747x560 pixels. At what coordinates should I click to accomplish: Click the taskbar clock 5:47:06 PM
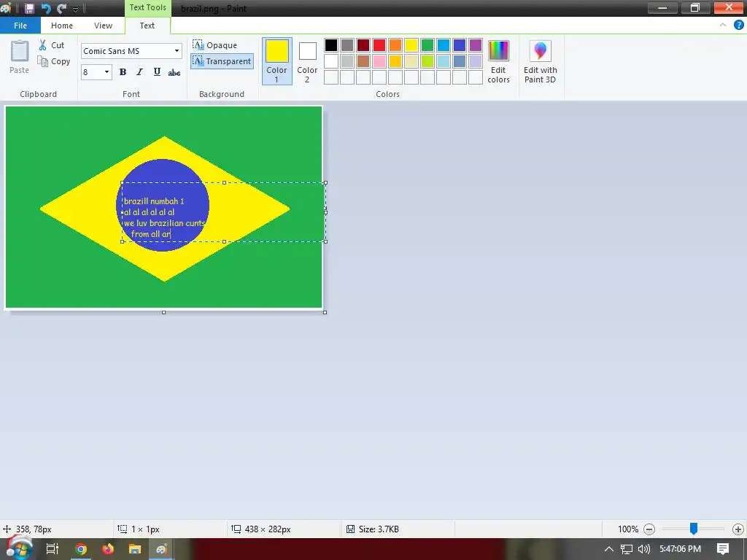click(x=681, y=549)
